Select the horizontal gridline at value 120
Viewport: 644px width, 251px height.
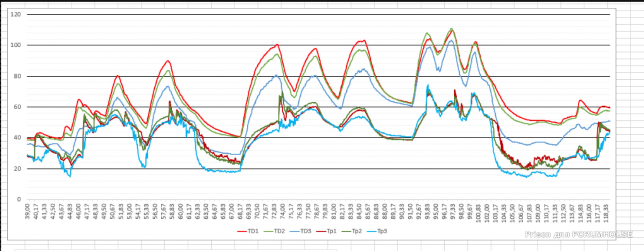tap(318, 15)
